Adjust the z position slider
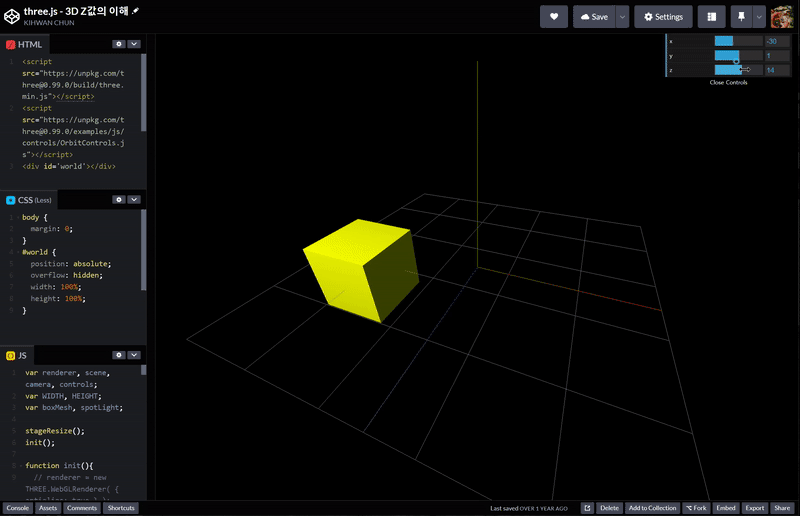This screenshot has height=516, width=800. (738, 70)
